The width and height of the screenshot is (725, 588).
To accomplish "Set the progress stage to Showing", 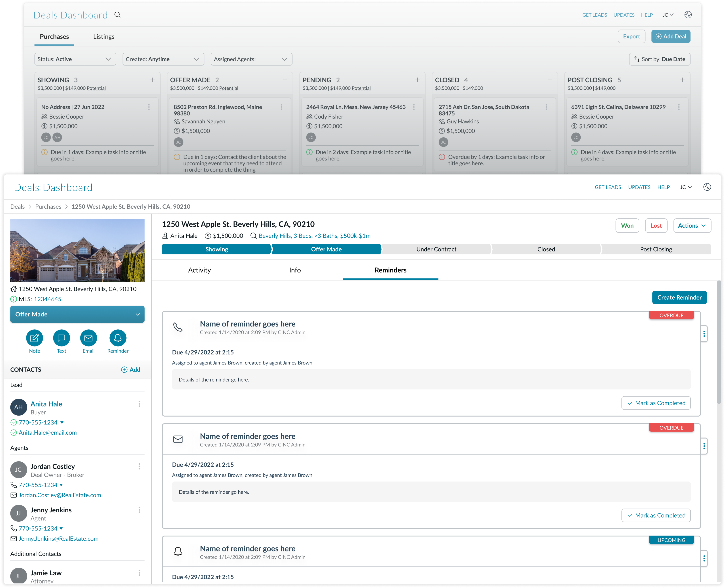I will coord(217,249).
